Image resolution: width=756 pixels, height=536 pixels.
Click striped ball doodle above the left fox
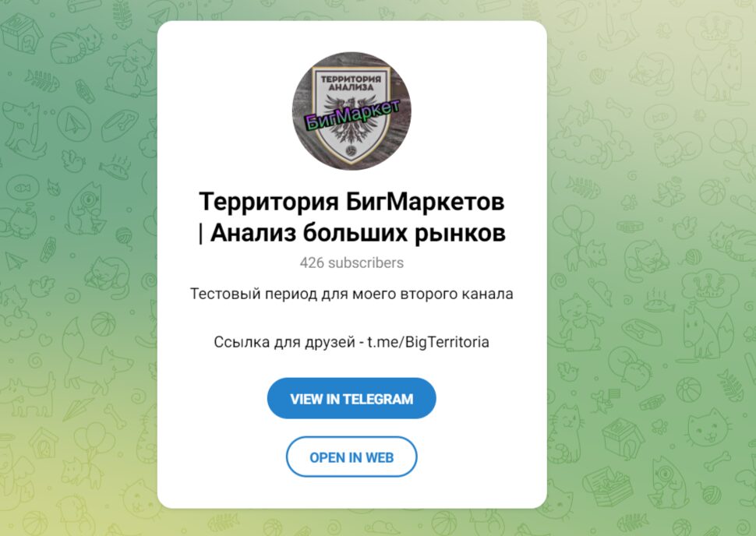[x=104, y=324]
